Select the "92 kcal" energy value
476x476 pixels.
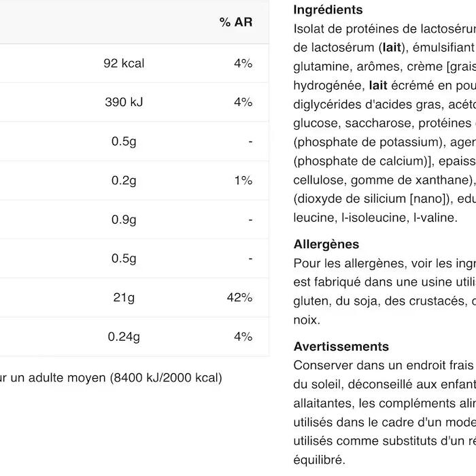click(x=124, y=63)
